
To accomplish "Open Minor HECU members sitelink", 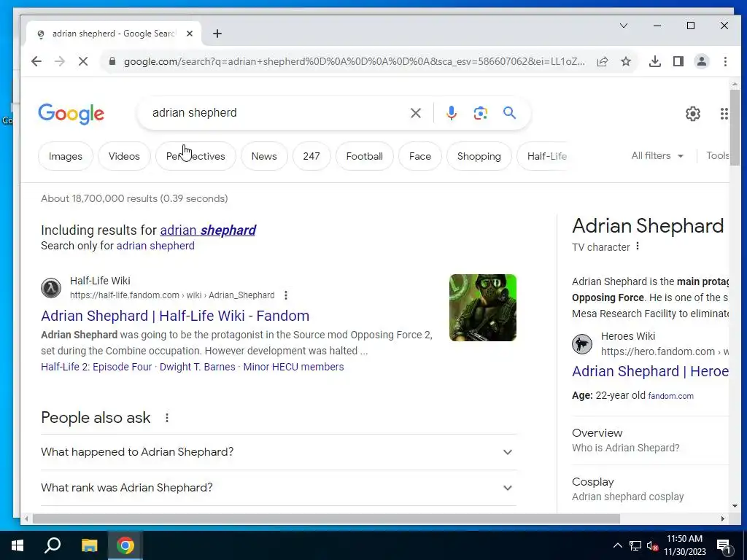I will tap(293, 367).
